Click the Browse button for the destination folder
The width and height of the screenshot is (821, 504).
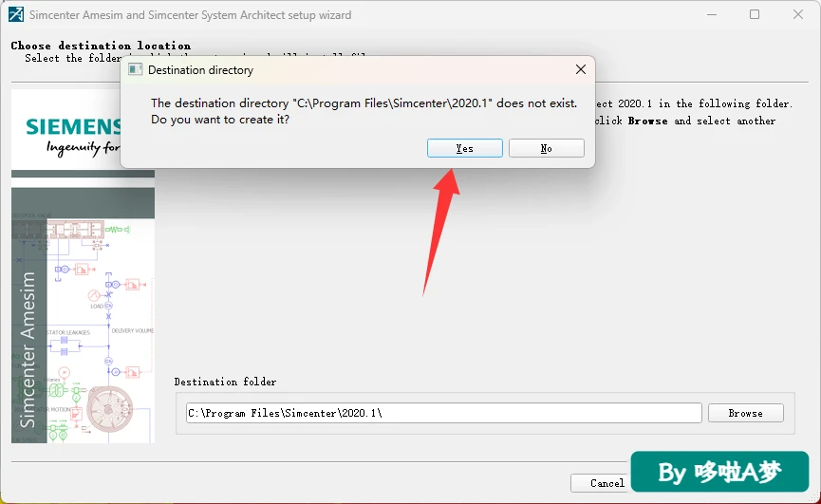click(x=746, y=413)
